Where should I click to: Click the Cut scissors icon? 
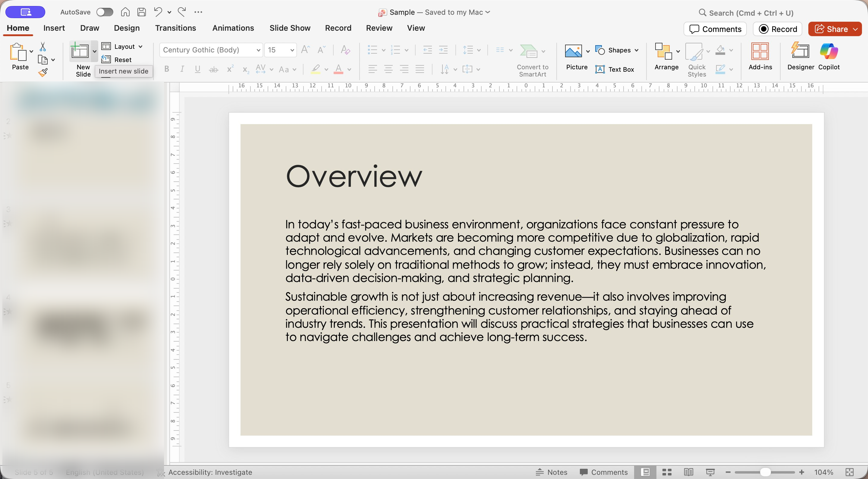43,46
